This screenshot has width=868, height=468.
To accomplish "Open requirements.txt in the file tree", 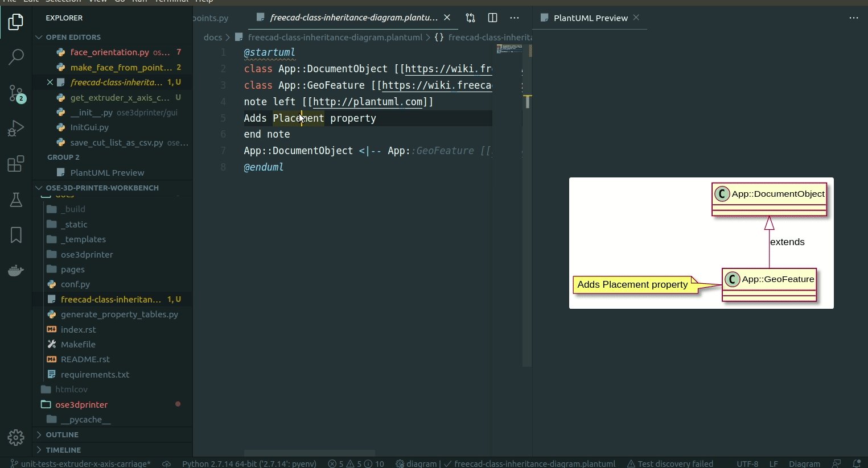I will click(112, 375).
